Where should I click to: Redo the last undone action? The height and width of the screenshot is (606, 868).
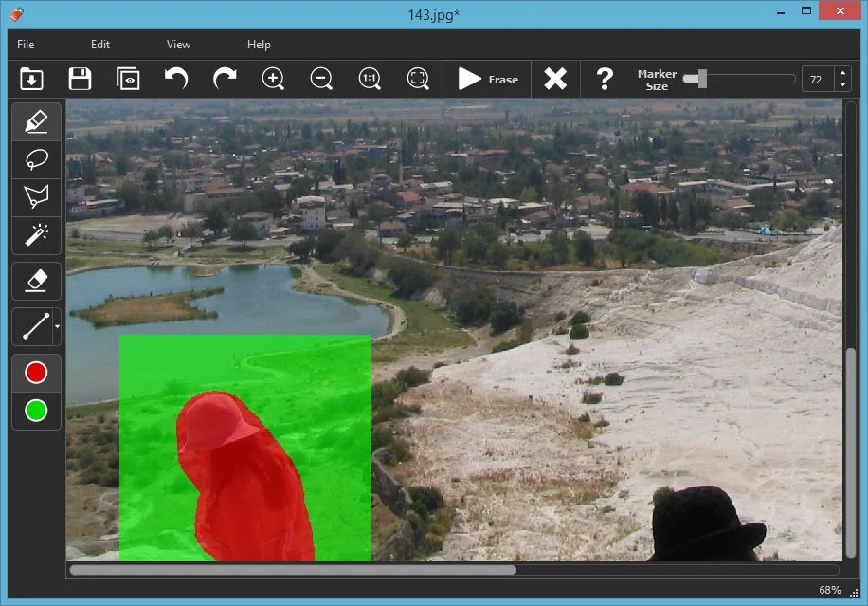tap(225, 79)
